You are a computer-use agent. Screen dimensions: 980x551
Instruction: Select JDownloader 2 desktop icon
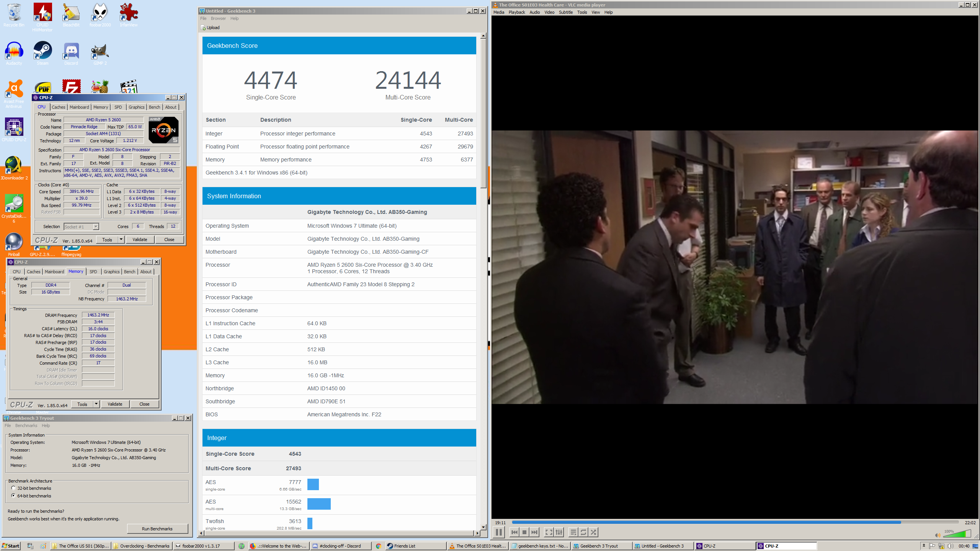coord(14,168)
